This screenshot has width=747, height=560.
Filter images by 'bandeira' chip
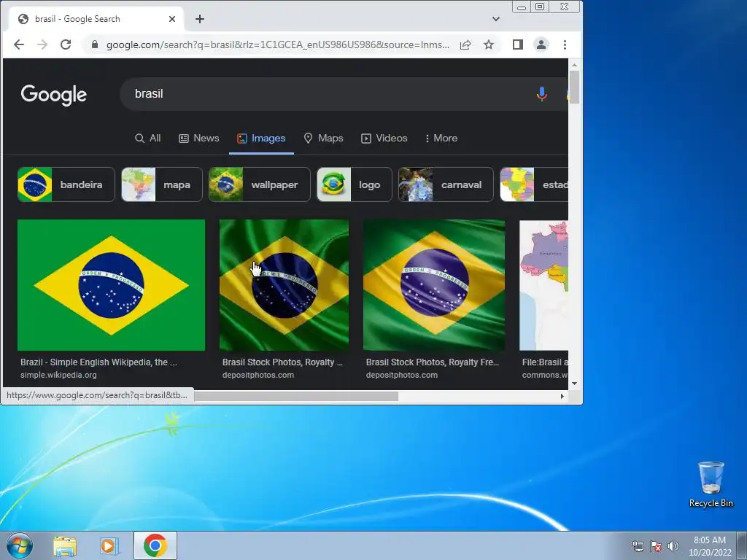coord(66,184)
